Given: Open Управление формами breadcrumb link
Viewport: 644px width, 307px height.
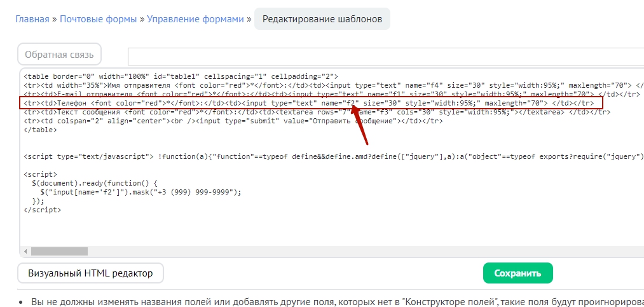Looking at the screenshot, I should (x=195, y=19).
